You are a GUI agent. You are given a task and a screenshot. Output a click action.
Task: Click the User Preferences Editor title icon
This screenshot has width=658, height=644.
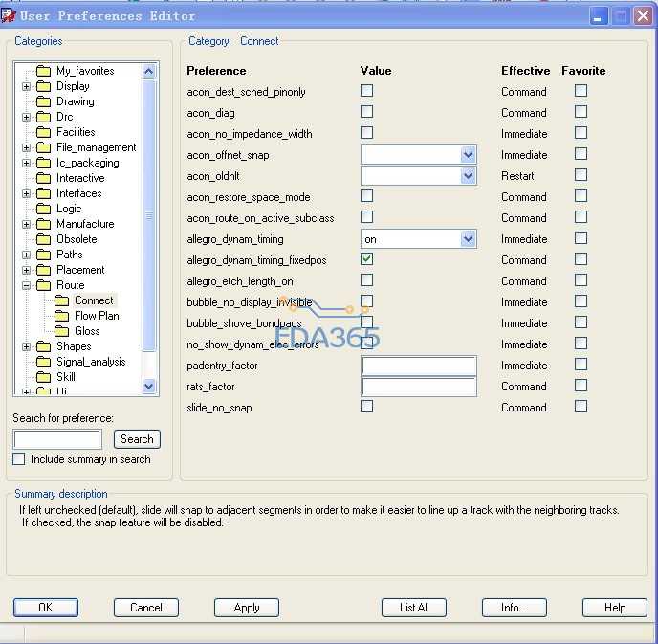coord(9,16)
